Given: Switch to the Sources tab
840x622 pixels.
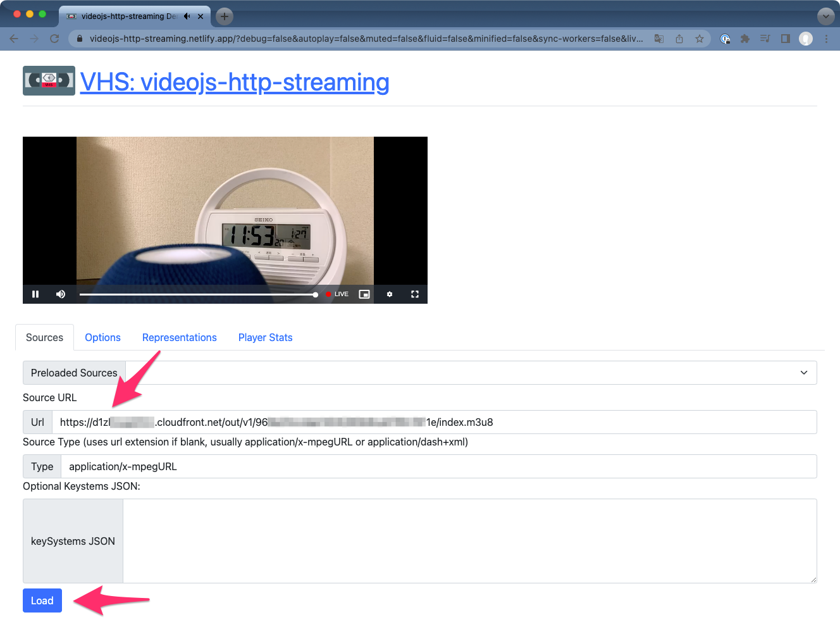Looking at the screenshot, I should pyautogui.click(x=44, y=337).
